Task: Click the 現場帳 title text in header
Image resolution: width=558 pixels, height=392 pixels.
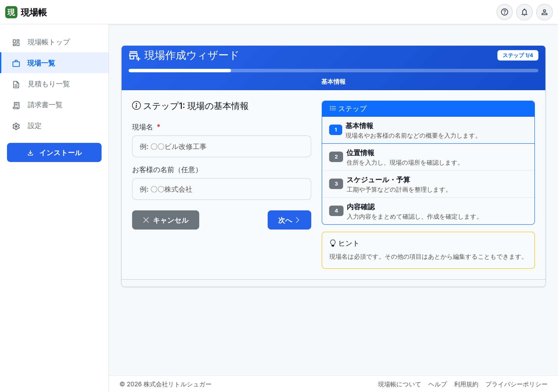Action: click(34, 12)
